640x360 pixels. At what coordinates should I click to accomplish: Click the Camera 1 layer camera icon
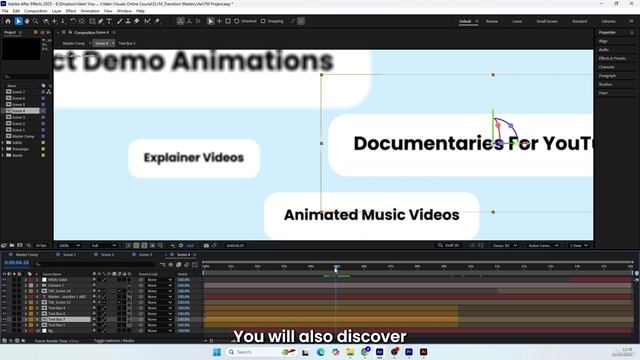point(44,285)
